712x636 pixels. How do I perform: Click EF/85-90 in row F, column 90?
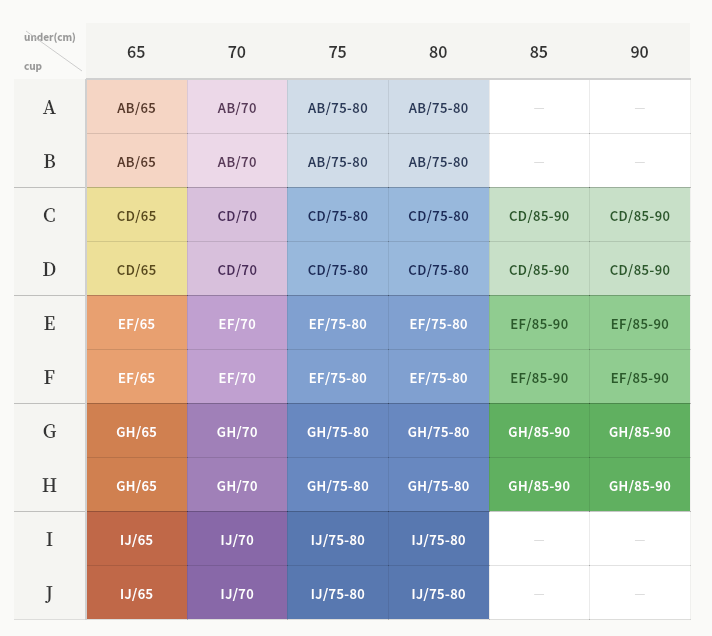click(639, 378)
